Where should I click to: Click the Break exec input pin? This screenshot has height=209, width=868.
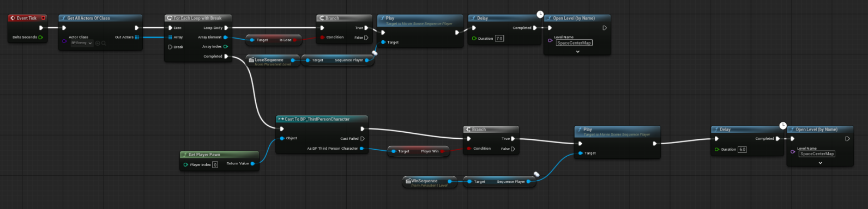pos(170,47)
